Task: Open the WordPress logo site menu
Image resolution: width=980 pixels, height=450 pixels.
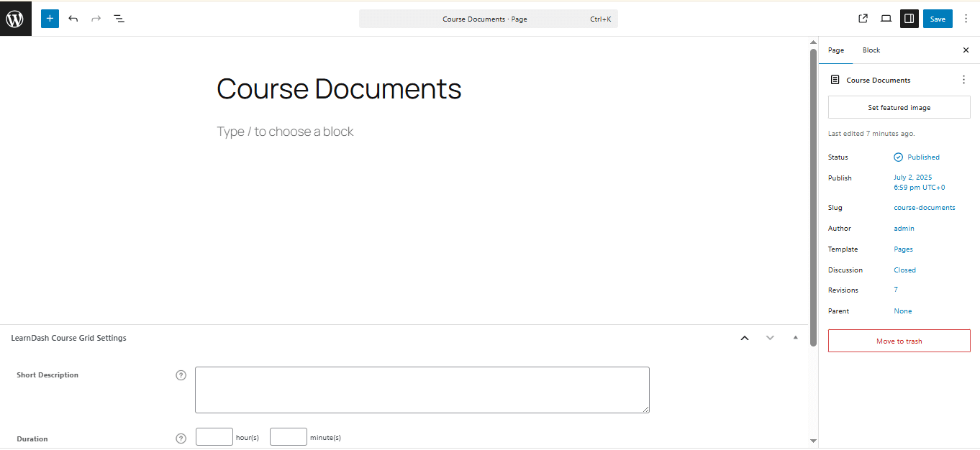Action: click(x=16, y=19)
